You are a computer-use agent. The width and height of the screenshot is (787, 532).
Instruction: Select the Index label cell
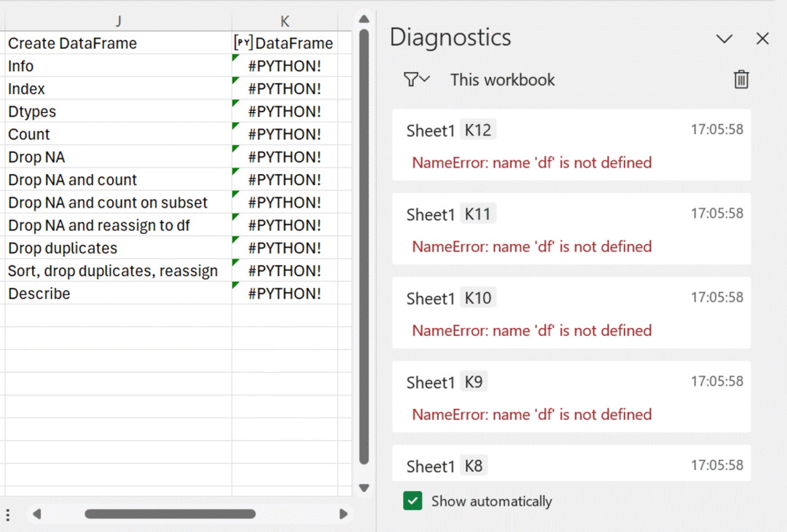pos(119,88)
